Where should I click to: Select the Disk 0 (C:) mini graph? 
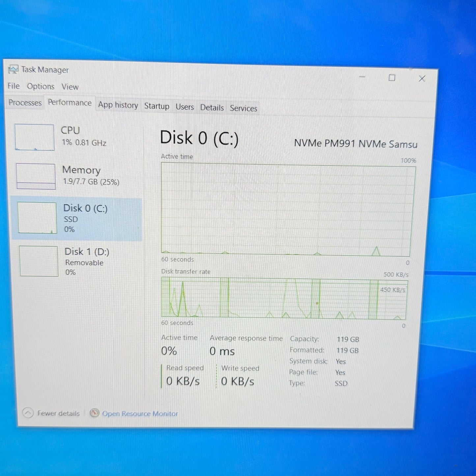[37, 218]
